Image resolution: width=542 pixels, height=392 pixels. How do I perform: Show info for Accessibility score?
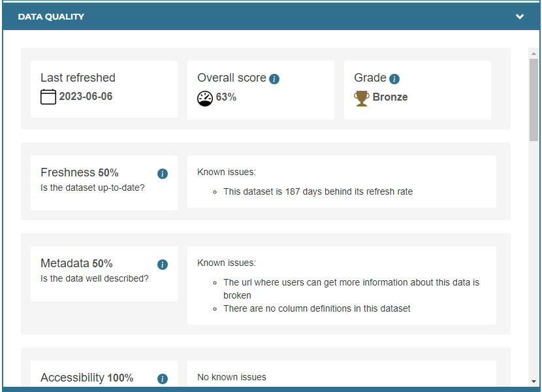163,379
